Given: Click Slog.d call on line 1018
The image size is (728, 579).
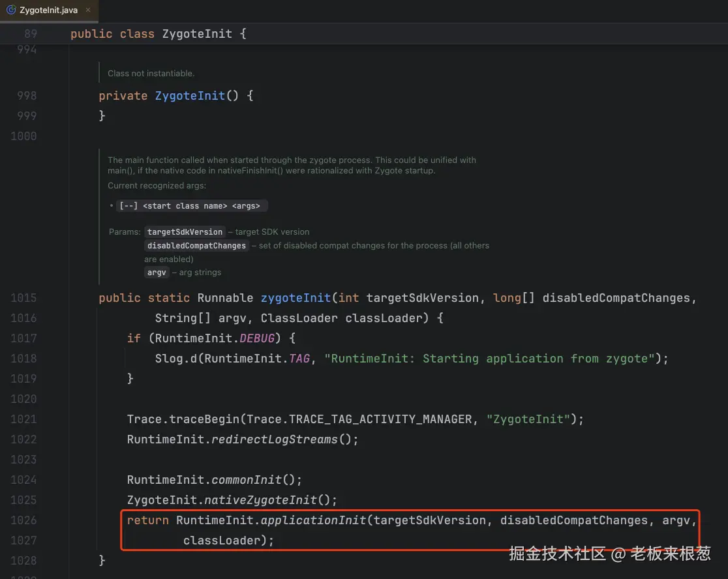Looking at the screenshot, I should click(176, 359).
